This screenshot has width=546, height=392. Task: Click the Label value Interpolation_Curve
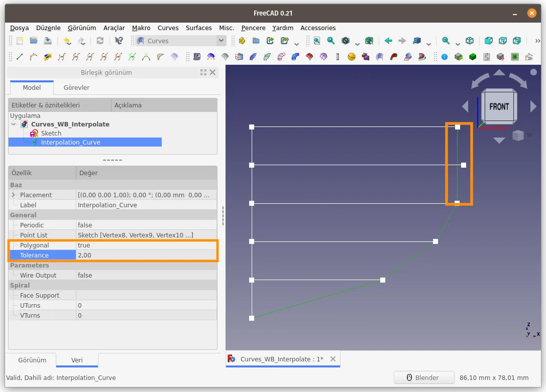[147, 205]
